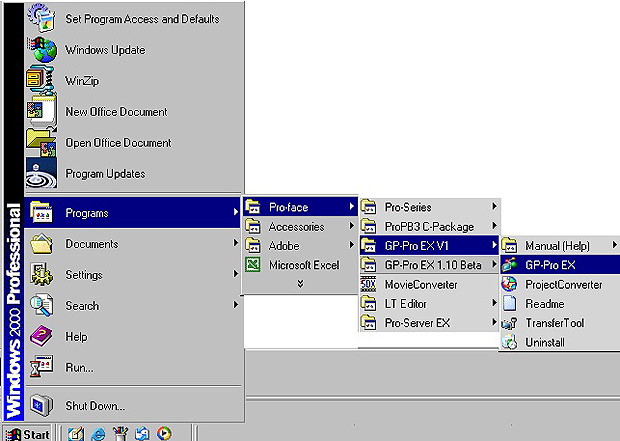The width and height of the screenshot is (620, 441).
Task: Select the Accessories label
Action: point(297,227)
